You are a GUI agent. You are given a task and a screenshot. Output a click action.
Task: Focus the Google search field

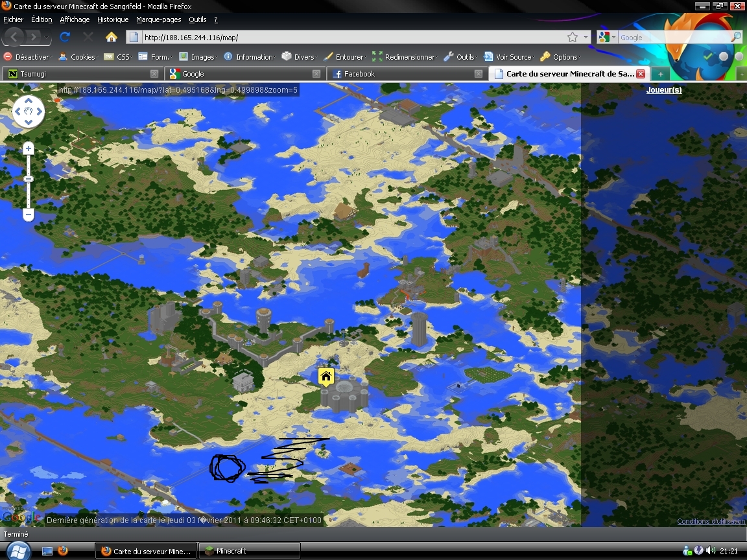pyautogui.click(x=674, y=37)
